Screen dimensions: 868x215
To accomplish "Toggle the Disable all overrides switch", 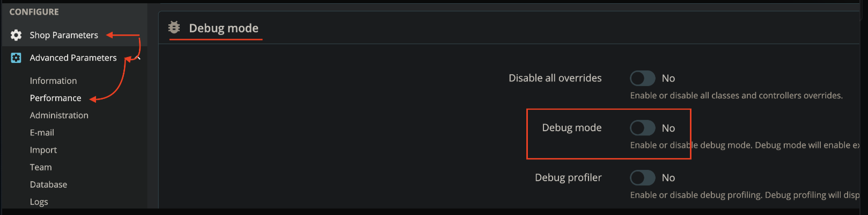I will pyautogui.click(x=642, y=78).
